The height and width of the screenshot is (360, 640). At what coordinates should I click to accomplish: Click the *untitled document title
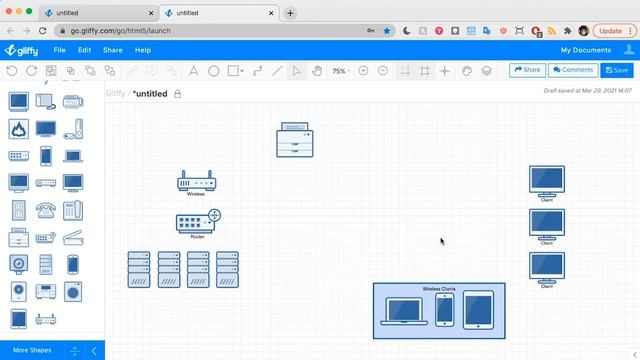150,93
